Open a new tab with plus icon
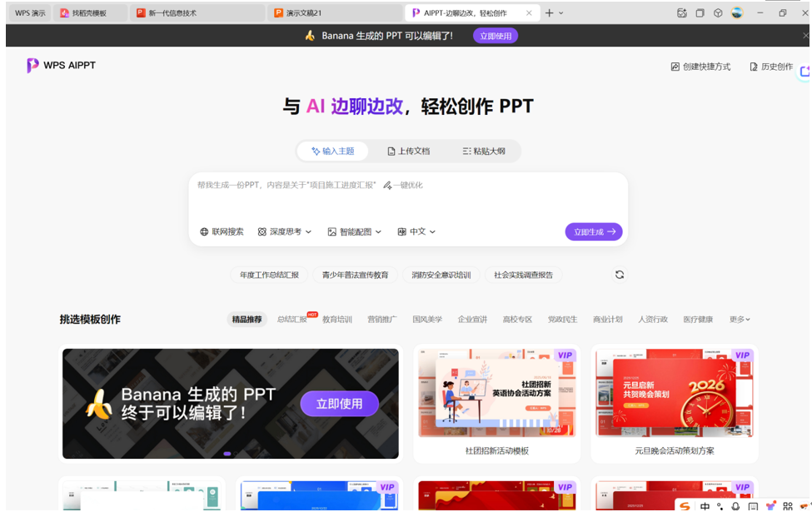The image size is (812, 512). 549,13
